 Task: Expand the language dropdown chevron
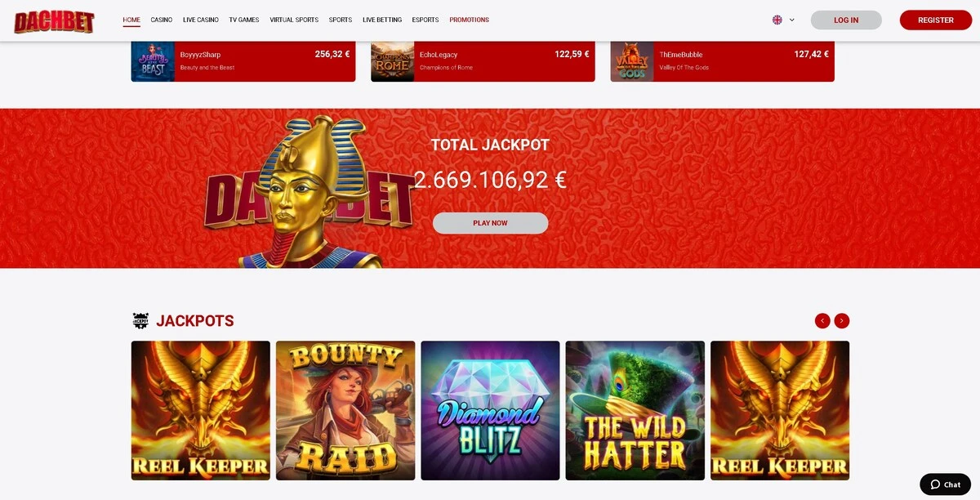coord(792,20)
